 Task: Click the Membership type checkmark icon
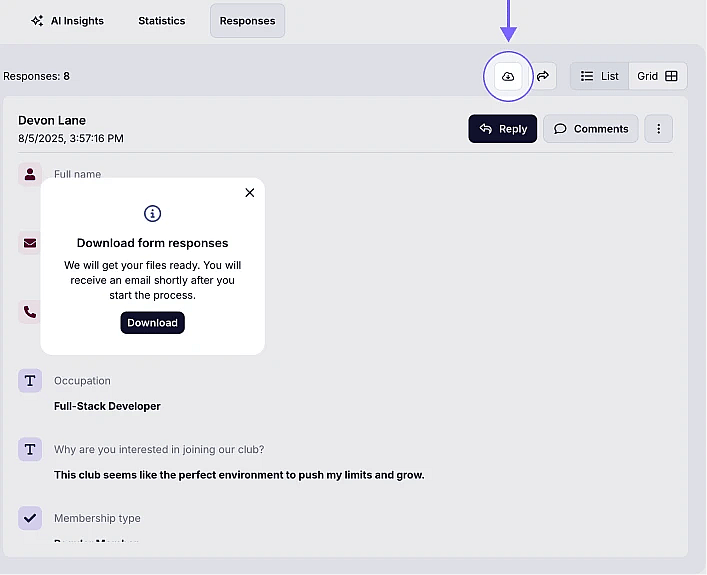(x=30, y=518)
